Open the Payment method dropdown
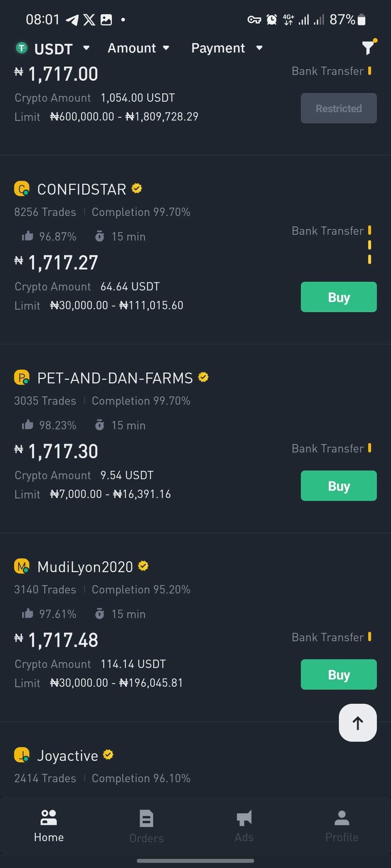The image size is (391, 868). click(227, 48)
